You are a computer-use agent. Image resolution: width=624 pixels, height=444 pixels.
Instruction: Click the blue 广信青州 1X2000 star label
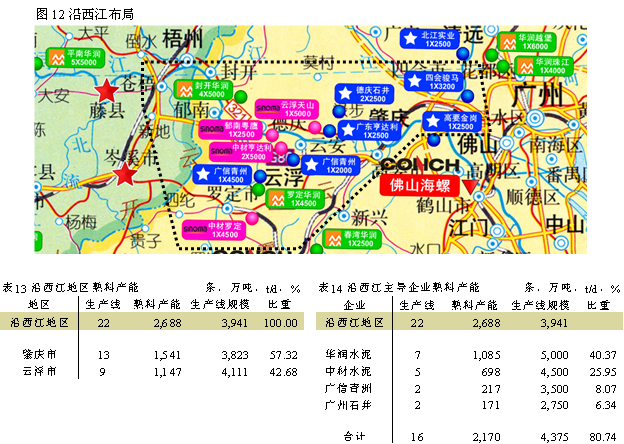point(331,166)
